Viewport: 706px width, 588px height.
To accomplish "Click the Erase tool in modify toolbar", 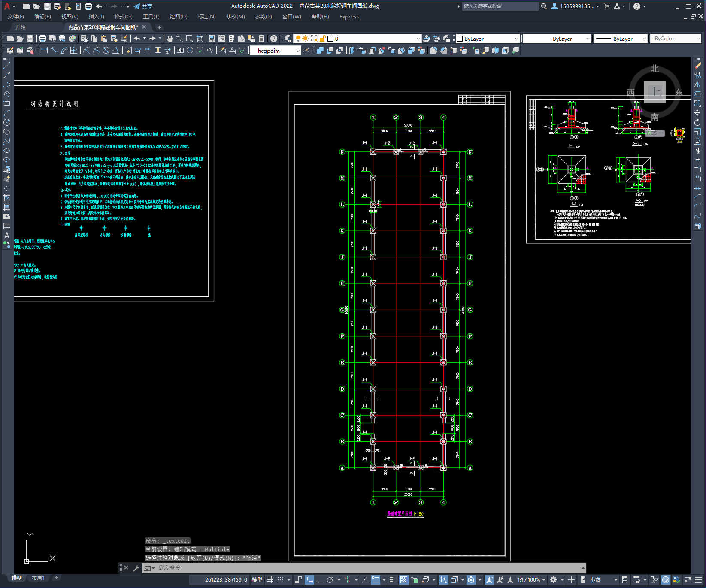I will coord(697,66).
